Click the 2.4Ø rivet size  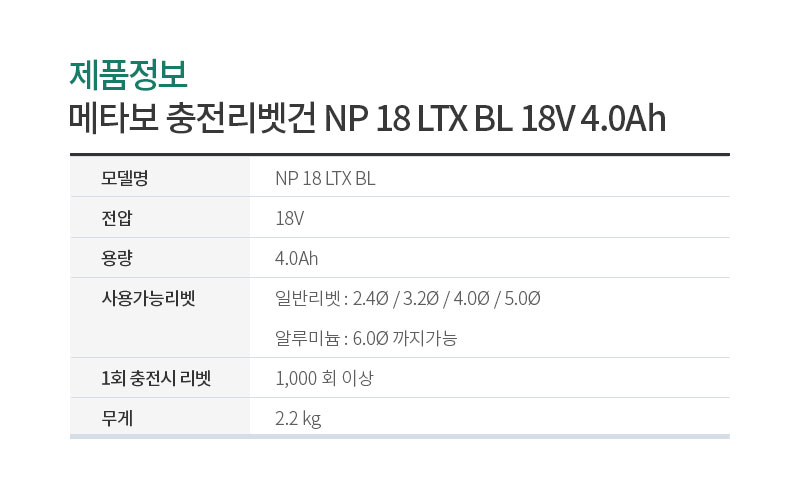coord(370,298)
